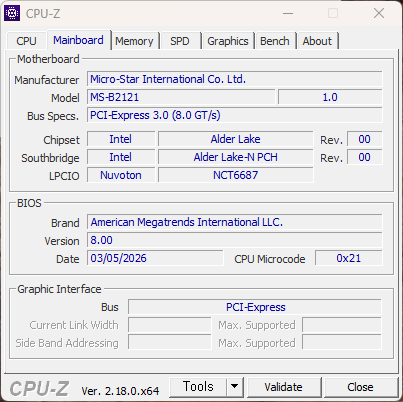The height and width of the screenshot is (402, 403).
Task: Click the LPCIO label
Action: coord(64,176)
